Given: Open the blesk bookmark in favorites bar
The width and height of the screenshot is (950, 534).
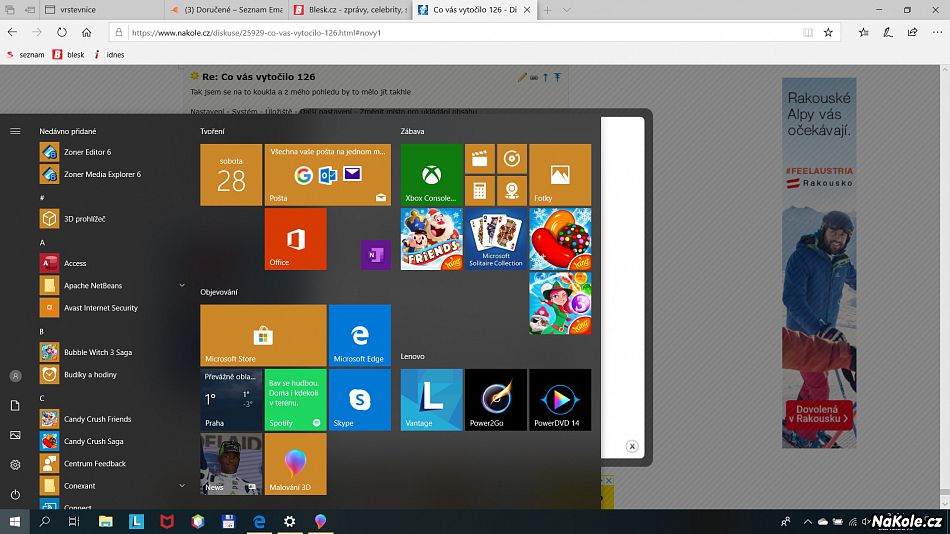Looking at the screenshot, I should [x=68, y=55].
